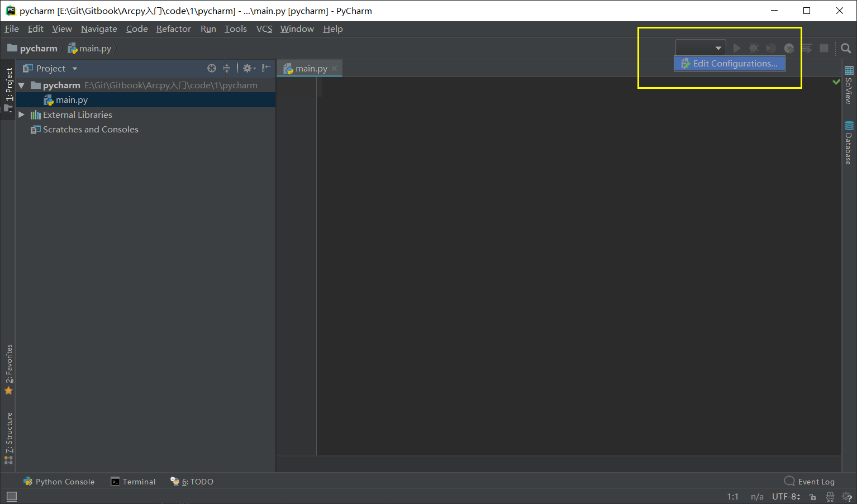Toggle the 2: Favorites side tab
This screenshot has width=857, height=504.
click(x=8, y=369)
